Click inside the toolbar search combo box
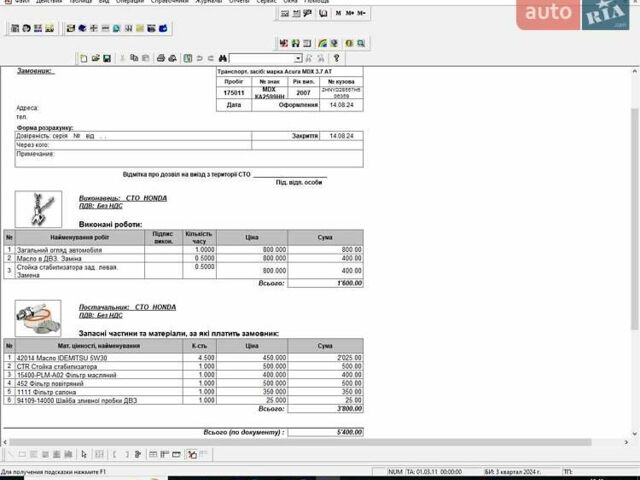 pyautogui.click(x=262, y=59)
